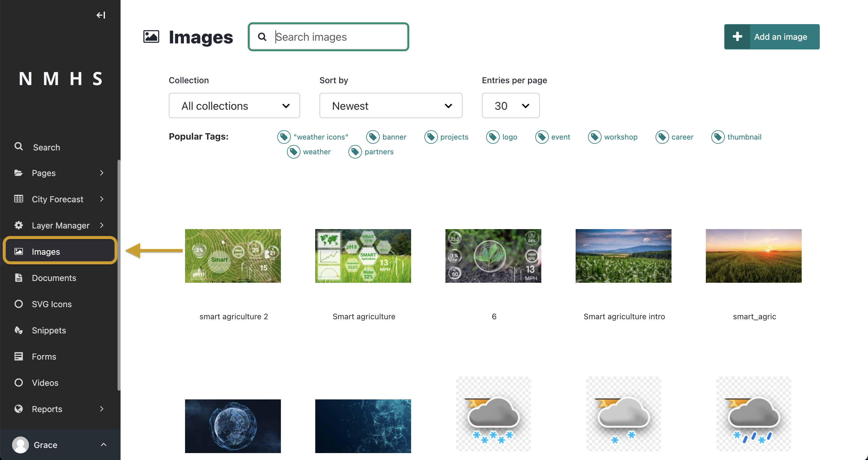The height and width of the screenshot is (460, 868).
Task: Open the Collection dropdown filter
Action: point(234,106)
